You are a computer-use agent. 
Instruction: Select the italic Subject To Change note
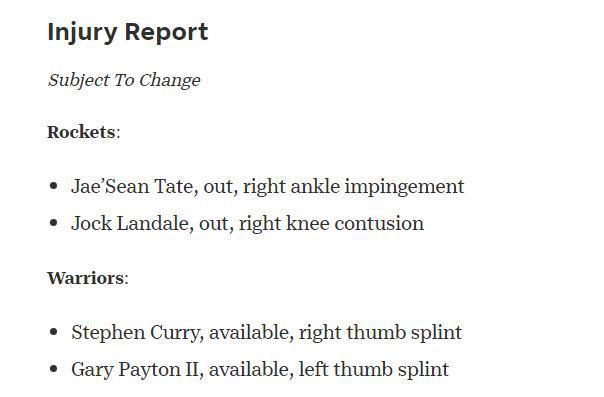pos(124,80)
